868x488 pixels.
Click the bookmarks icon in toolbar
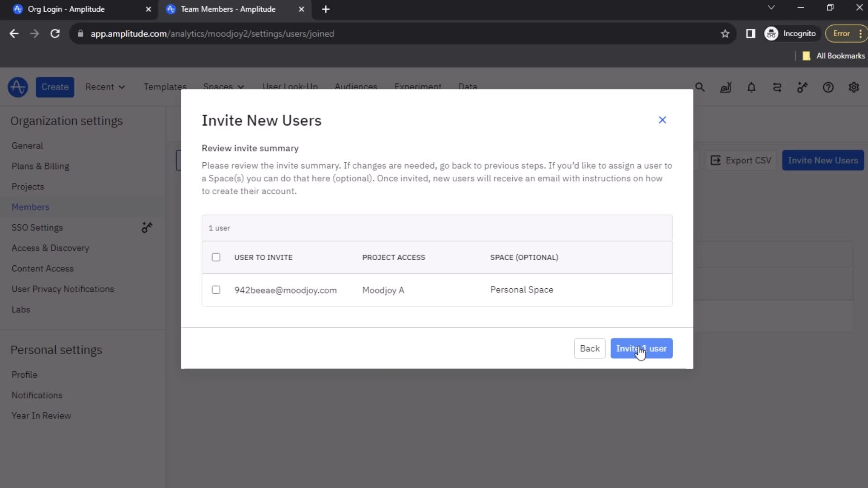725,34
